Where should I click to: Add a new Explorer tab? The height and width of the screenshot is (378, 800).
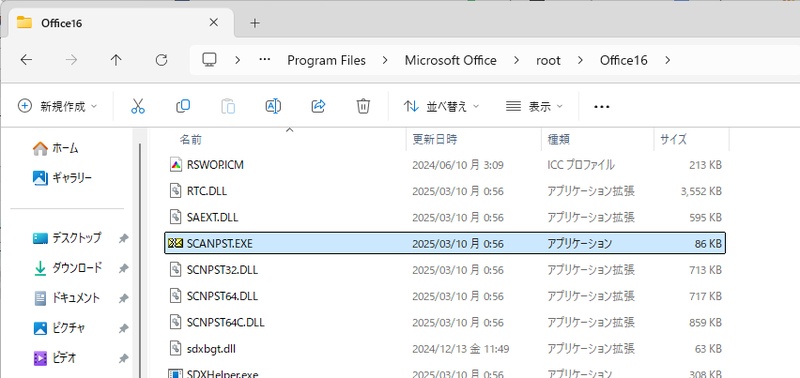[255, 23]
